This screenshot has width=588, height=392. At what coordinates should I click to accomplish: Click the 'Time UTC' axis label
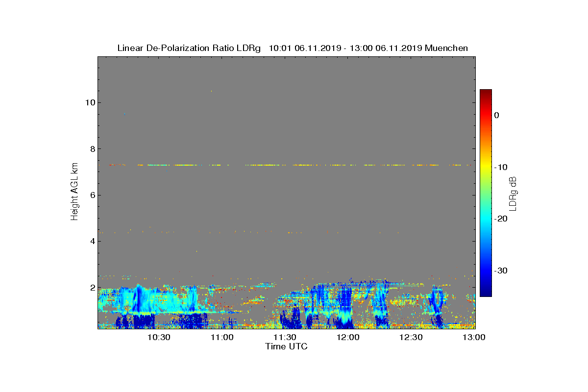click(287, 346)
